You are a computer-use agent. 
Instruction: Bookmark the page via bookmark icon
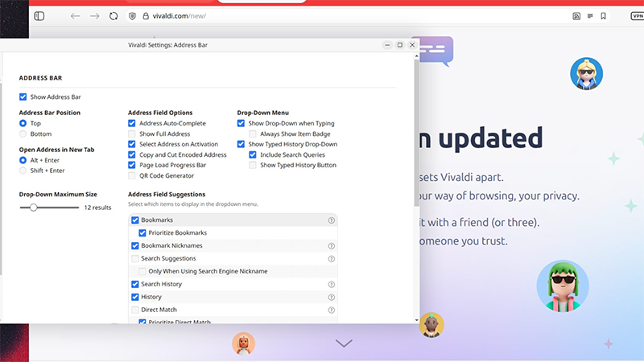pos(603,15)
